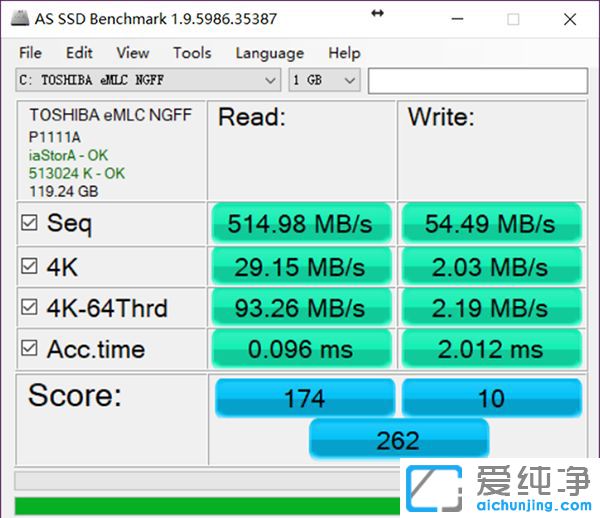Click the 4K-64Thrd write result 2.19 MB/s
600x518 pixels.
pyautogui.click(x=491, y=308)
